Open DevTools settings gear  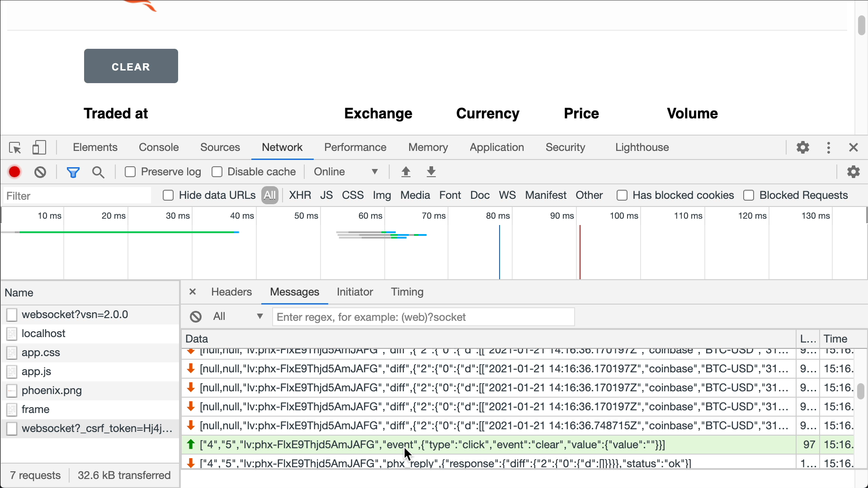coord(803,147)
